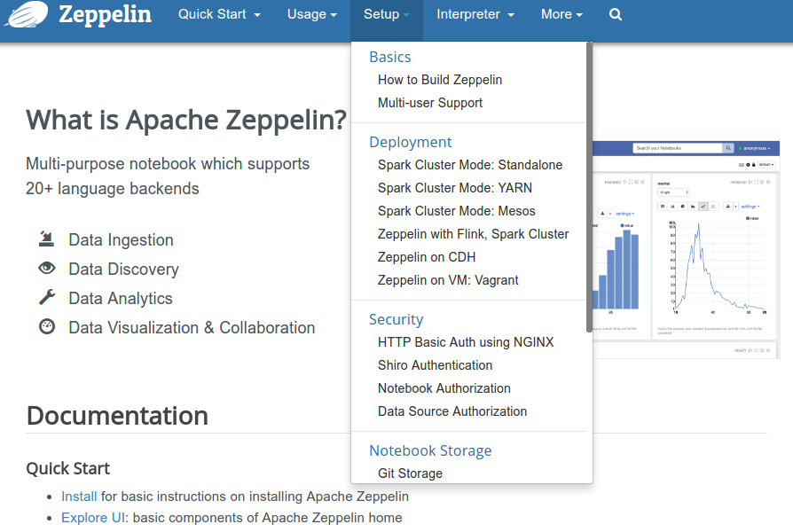Follow the Explore UI link
This screenshot has height=532, width=793.
(x=93, y=518)
